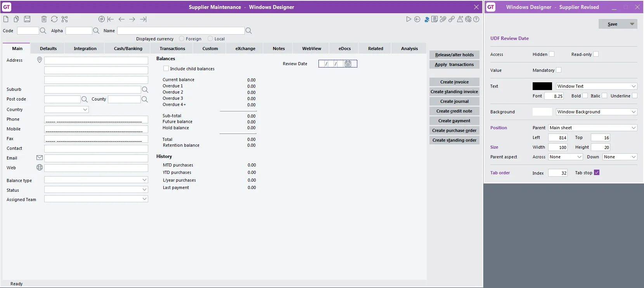
Task: Click the search magnifier beside Alpha field
Action: pyautogui.click(x=96, y=31)
